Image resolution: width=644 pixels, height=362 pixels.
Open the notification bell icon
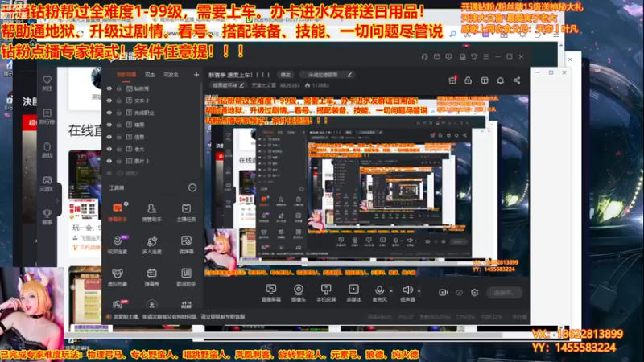500,80
